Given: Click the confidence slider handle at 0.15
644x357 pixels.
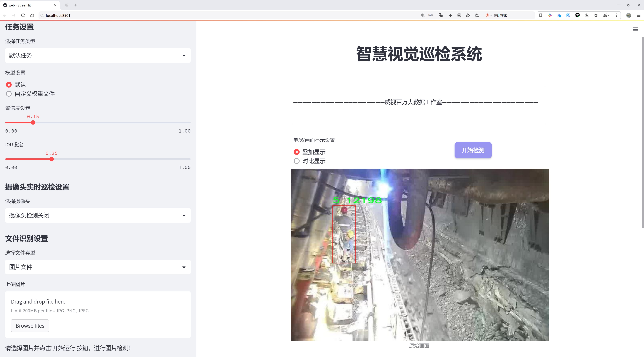Looking at the screenshot, I should (x=33, y=123).
